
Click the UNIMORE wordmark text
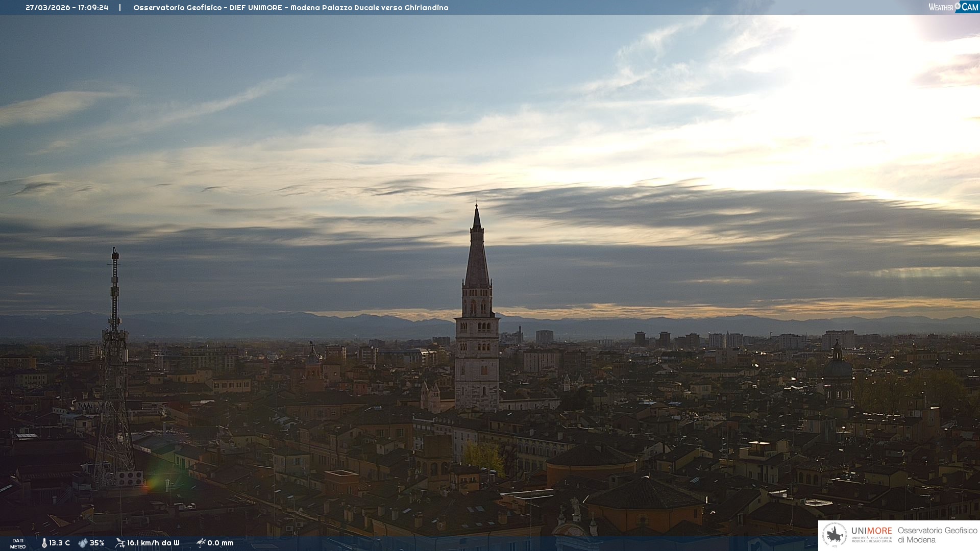pos(871,531)
